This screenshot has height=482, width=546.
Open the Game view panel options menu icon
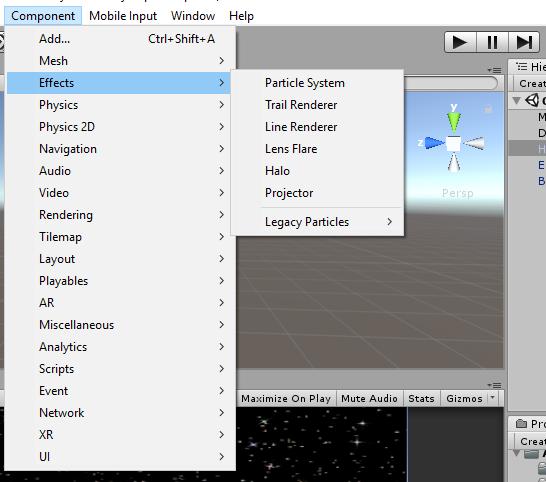click(x=494, y=385)
